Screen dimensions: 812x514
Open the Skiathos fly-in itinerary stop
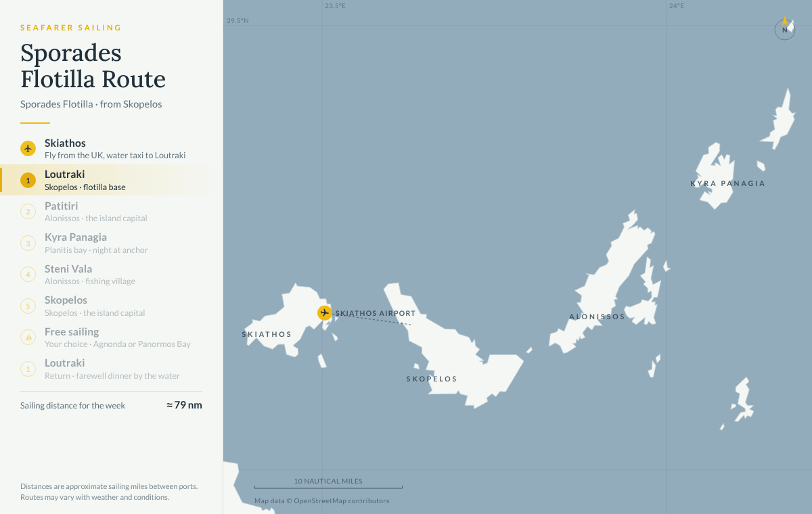tap(106, 149)
